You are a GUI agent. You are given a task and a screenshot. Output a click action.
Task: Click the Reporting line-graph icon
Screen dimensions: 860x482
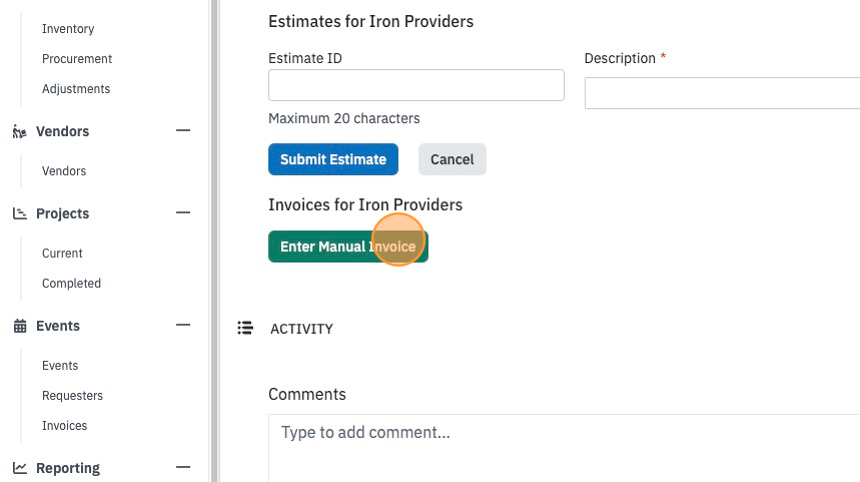click(x=20, y=468)
